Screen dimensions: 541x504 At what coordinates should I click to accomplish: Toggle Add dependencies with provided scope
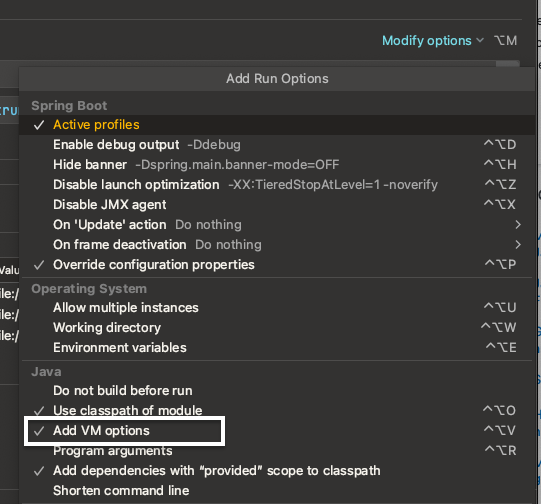(x=277, y=471)
